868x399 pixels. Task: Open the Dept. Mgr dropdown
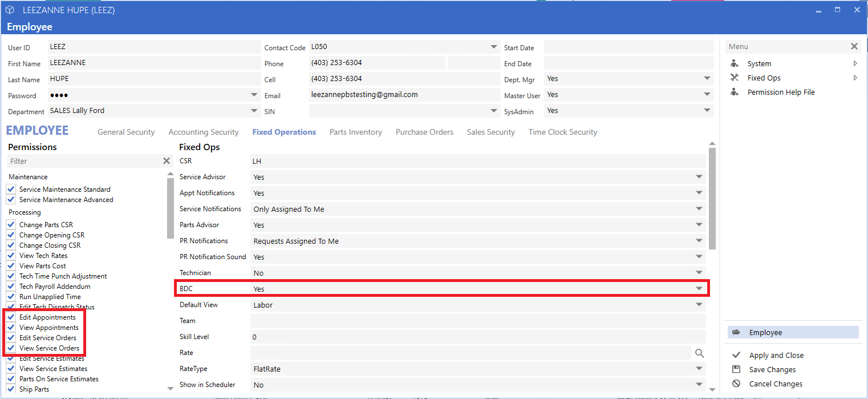click(x=707, y=79)
